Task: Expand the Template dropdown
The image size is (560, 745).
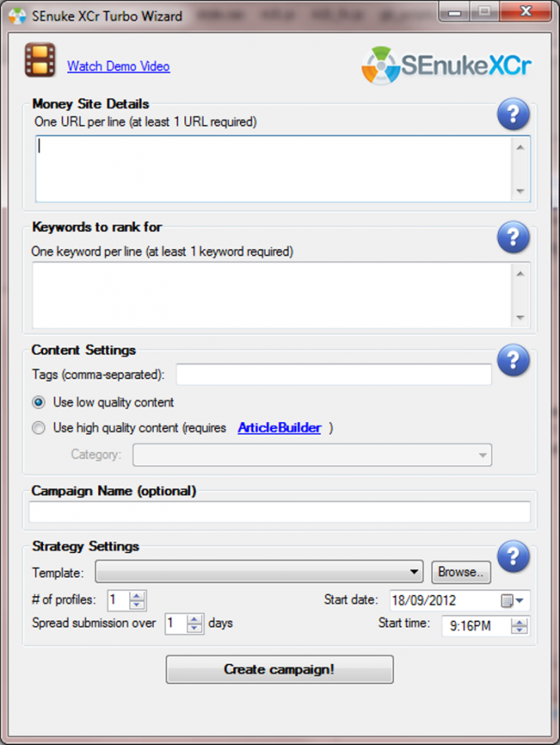Action: [x=414, y=571]
